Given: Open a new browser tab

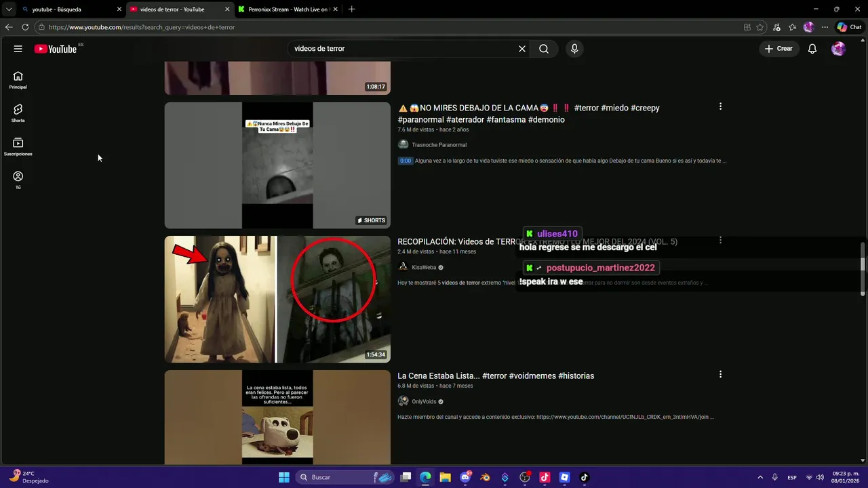Looking at the screenshot, I should click(x=351, y=9).
